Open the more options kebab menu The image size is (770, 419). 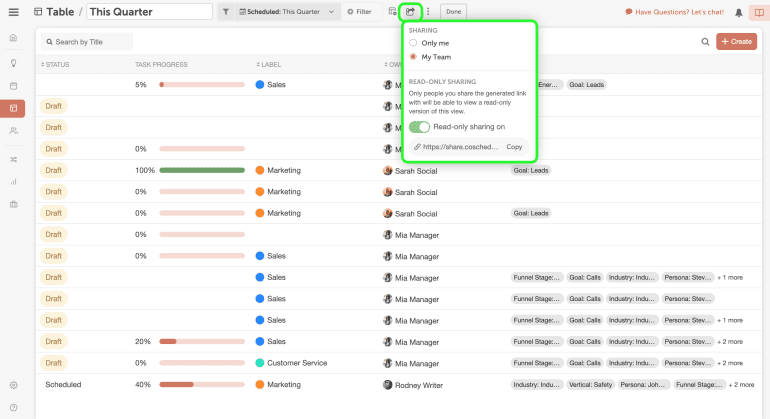pyautogui.click(x=428, y=12)
